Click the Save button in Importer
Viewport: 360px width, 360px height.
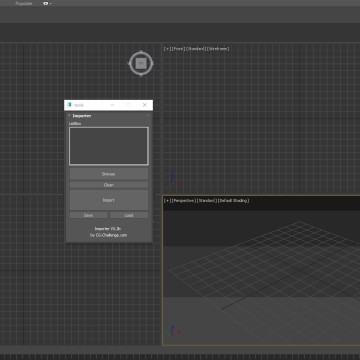pos(88,215)
